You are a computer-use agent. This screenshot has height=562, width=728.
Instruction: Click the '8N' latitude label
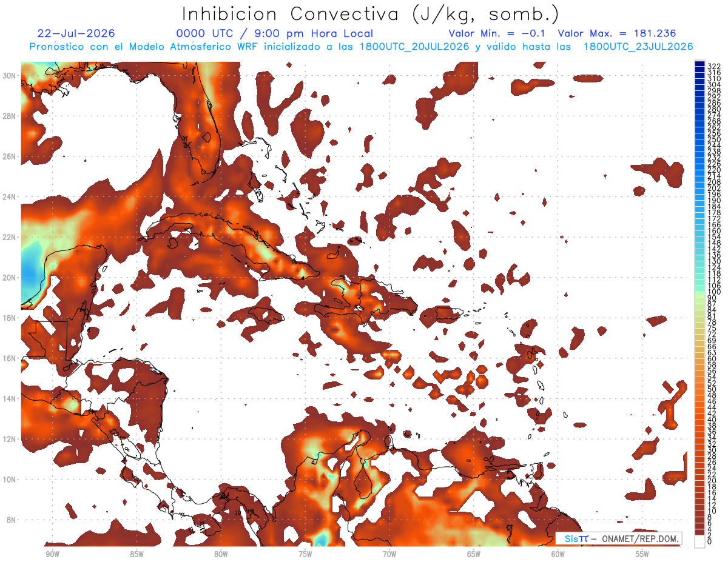pos(12,520)
